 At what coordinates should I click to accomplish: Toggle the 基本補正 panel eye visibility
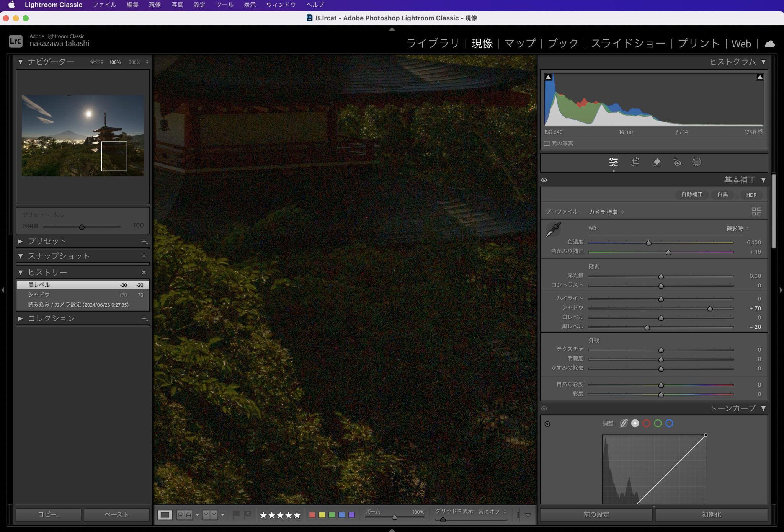click(544, 180)
